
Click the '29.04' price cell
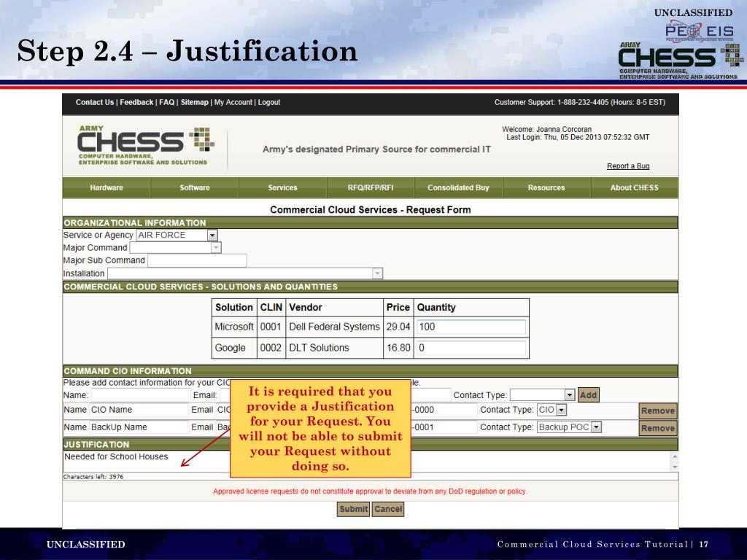click(x=398, y=327)
